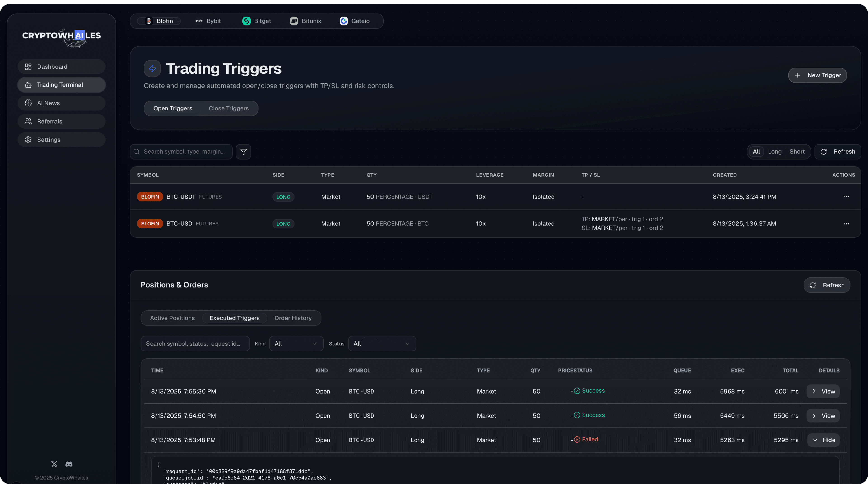The width and height of the screenshot is (868, 488).
Task: Open the Referrals page
Action: tap(61, 121)
